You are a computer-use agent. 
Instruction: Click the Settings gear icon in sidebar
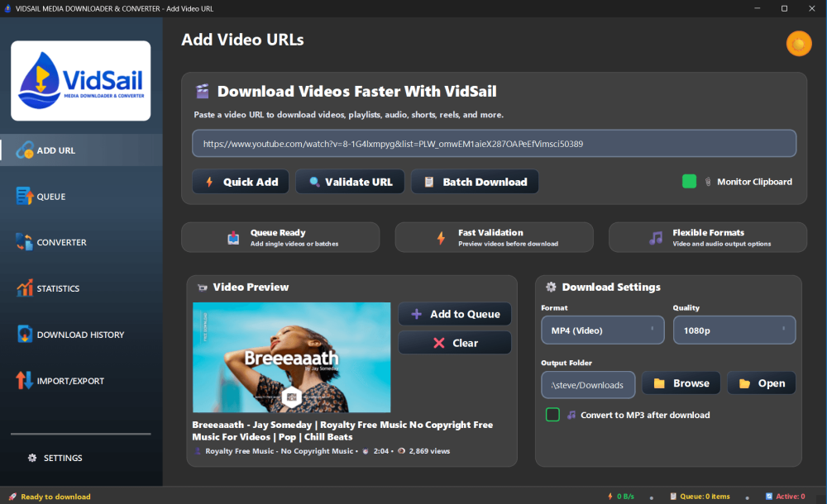tap(32, 458)
